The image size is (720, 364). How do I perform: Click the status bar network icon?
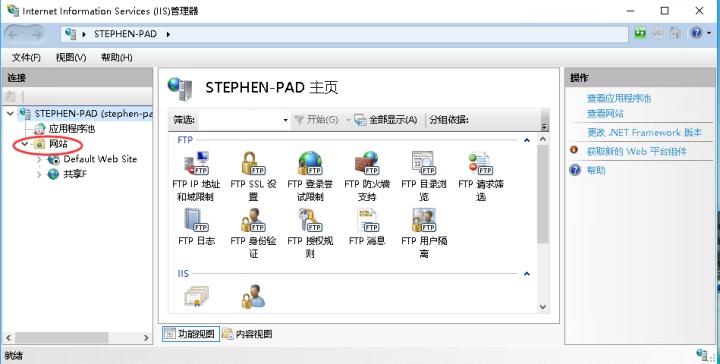702,354
